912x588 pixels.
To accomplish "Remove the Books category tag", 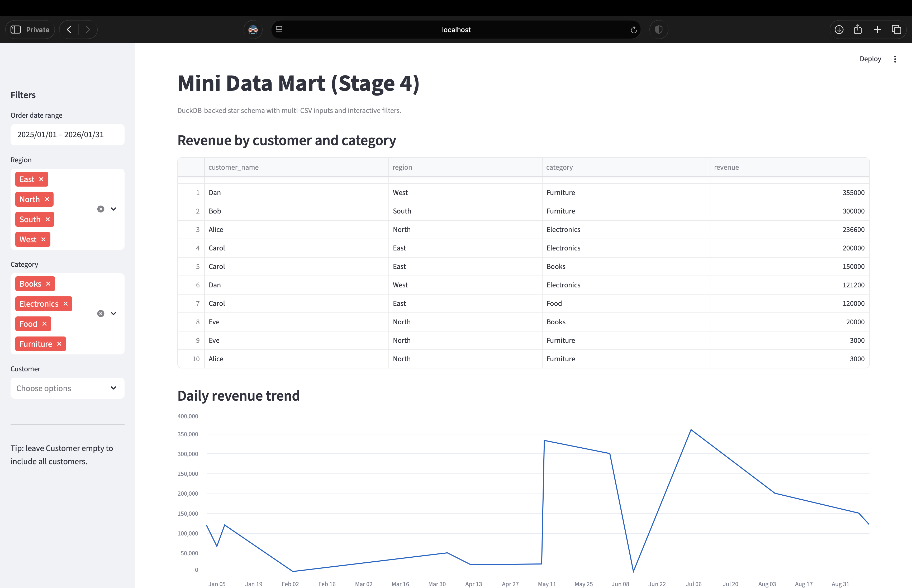I will coord(48,284).
